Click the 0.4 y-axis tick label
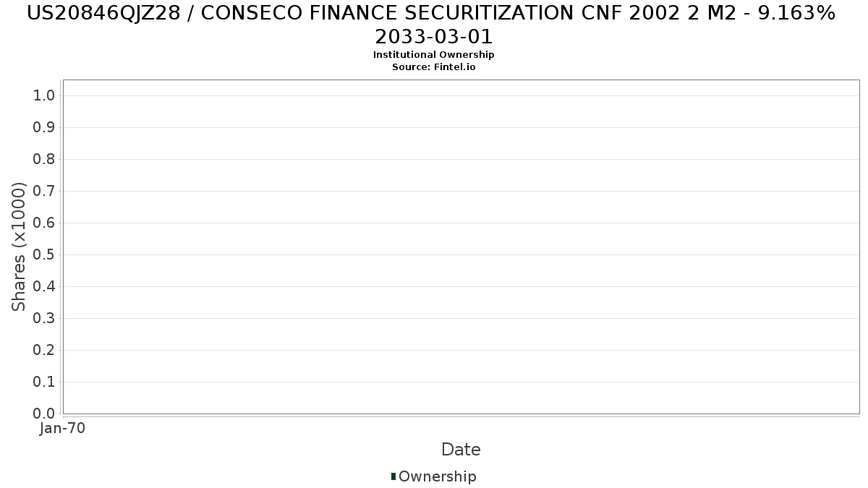Screen dimensions: 868x488 (44, 287)
